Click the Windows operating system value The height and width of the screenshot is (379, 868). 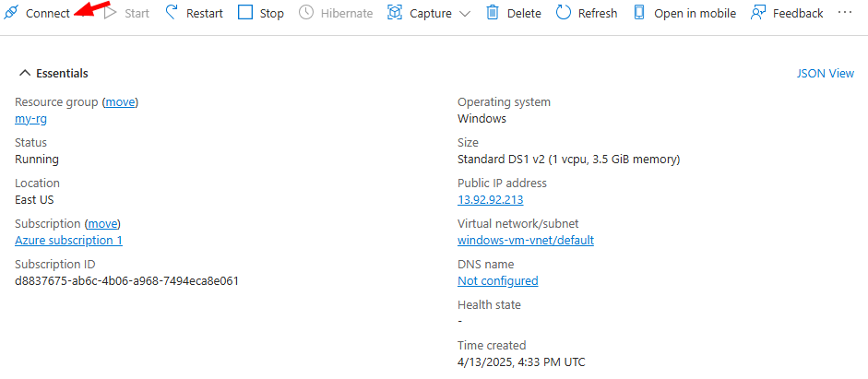coord(482,118)
